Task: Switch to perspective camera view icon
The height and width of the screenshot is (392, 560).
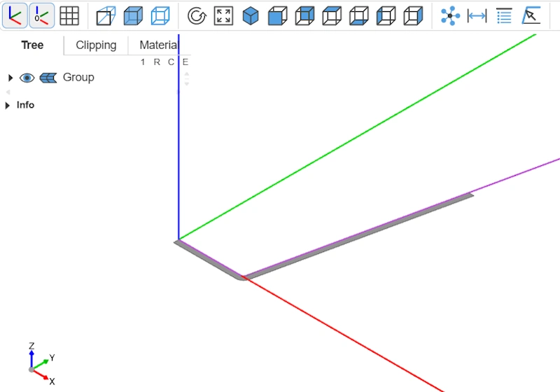Action: pyautogui.click(x=106, y=15)
